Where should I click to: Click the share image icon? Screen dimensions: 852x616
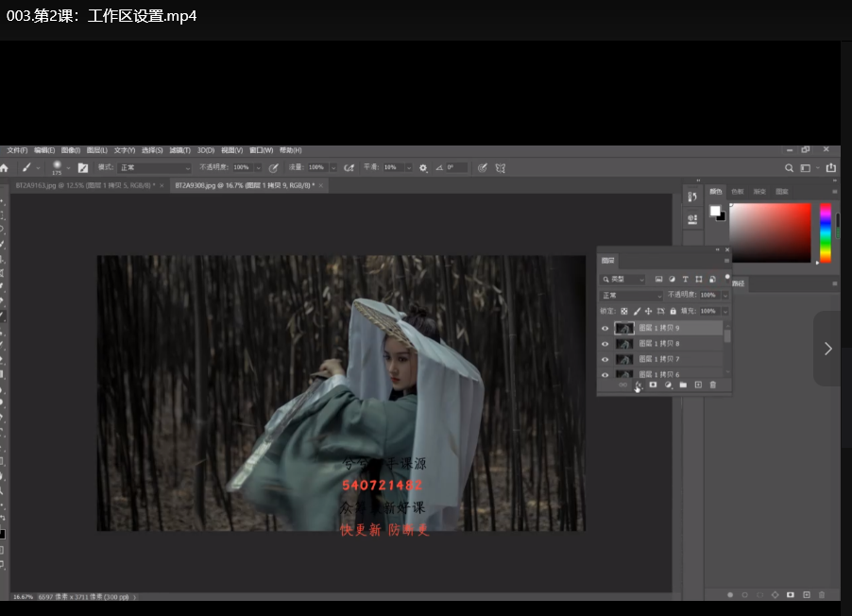[831, 168]
